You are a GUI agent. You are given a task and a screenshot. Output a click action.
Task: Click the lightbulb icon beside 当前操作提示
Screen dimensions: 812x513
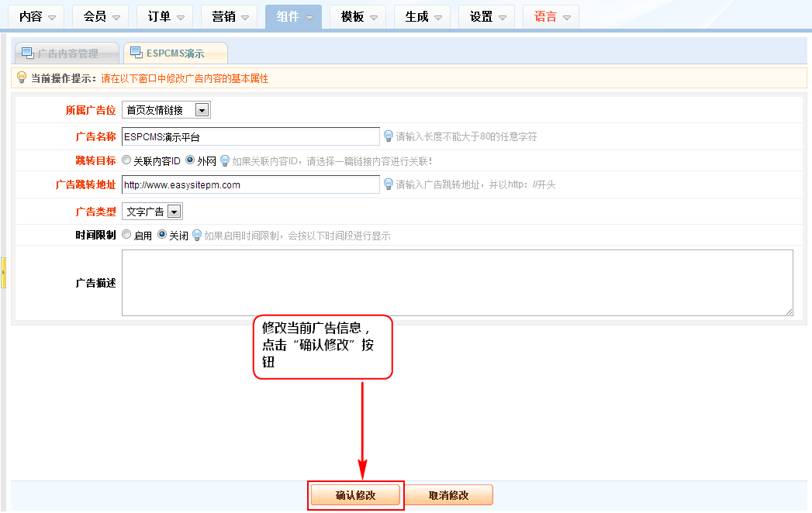click(x=22, y=77)
